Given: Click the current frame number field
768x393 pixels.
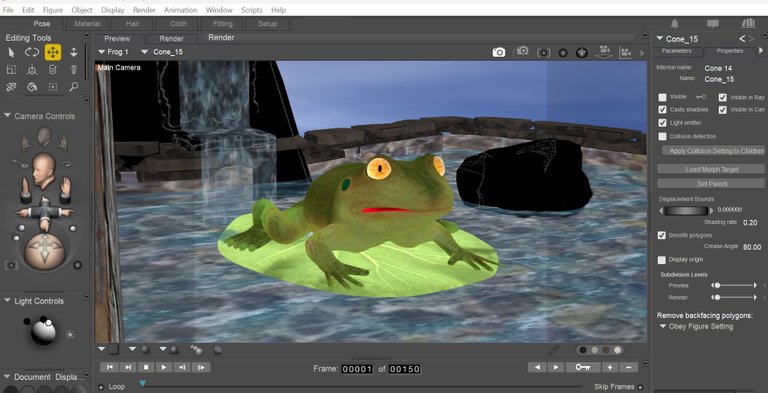Looking at the screenshot, I should (357, 368).
